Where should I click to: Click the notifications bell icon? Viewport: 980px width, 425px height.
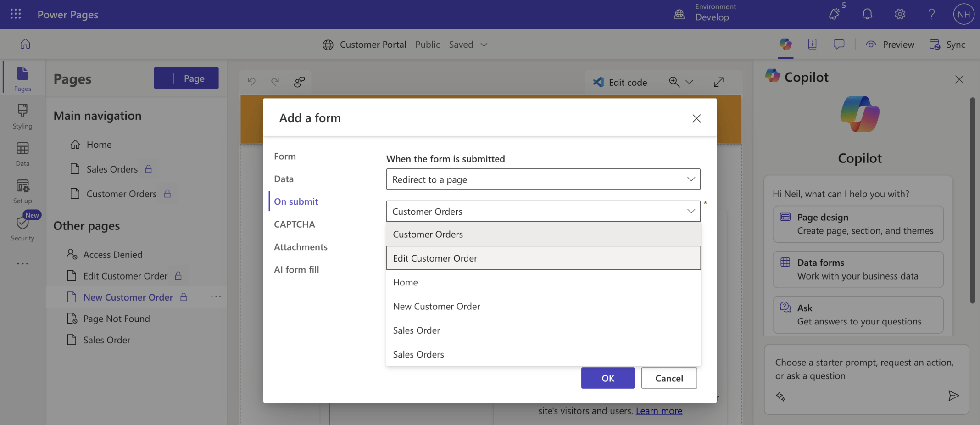pos(867,14)
